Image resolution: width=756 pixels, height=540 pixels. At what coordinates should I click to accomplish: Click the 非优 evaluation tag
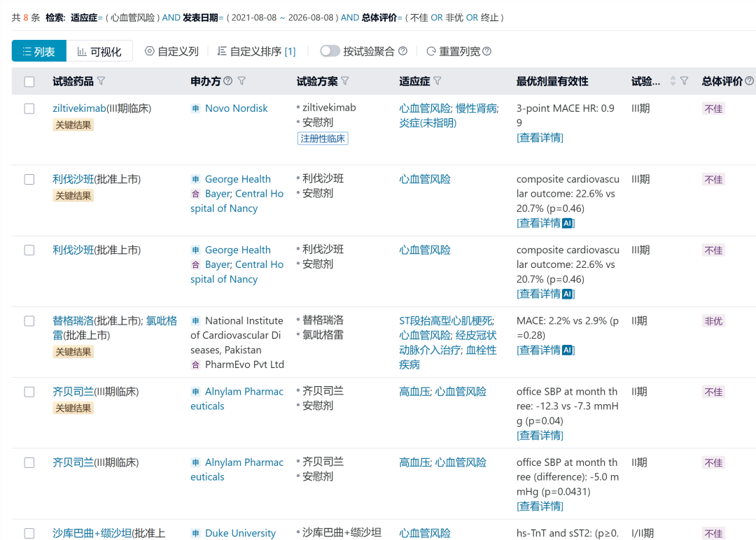tap(713, 321)
